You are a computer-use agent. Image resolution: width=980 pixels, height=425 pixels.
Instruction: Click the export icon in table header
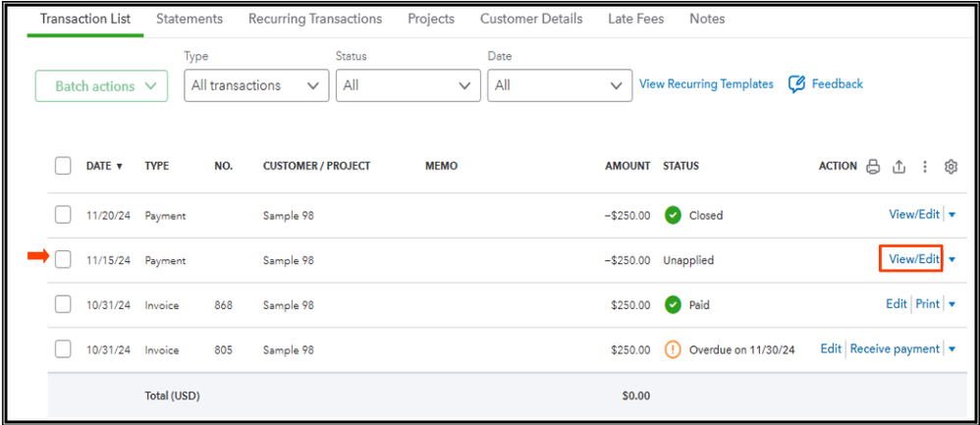pyautogui.click(x=898, y=167)
